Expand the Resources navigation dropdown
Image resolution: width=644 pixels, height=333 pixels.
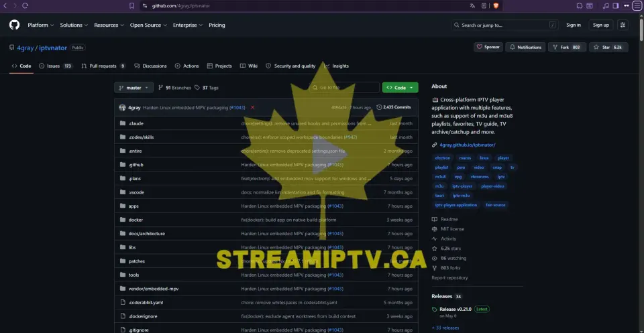[x=109, y=25]
